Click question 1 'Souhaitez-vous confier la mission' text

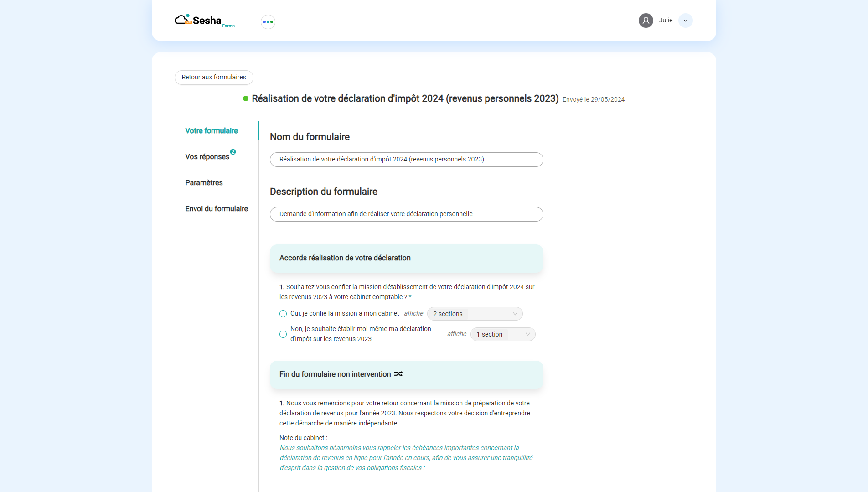coord(407,292)
